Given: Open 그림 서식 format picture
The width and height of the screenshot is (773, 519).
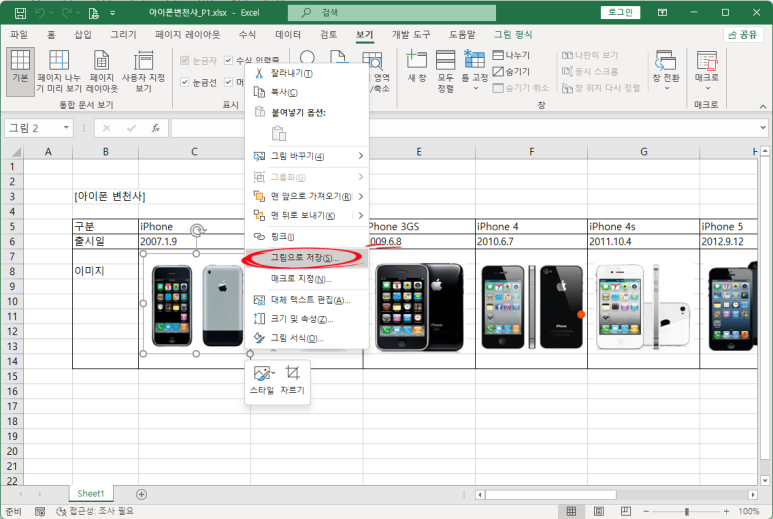Looking at the screenshot, I should tap(307, 338).
